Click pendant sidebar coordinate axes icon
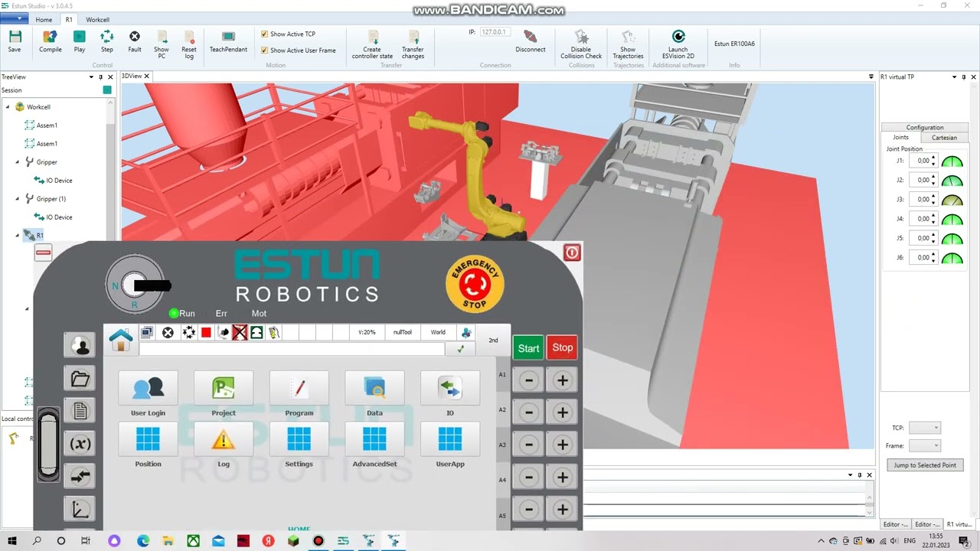Viewport: 980px width, 551px height. (x=80, y=509)
